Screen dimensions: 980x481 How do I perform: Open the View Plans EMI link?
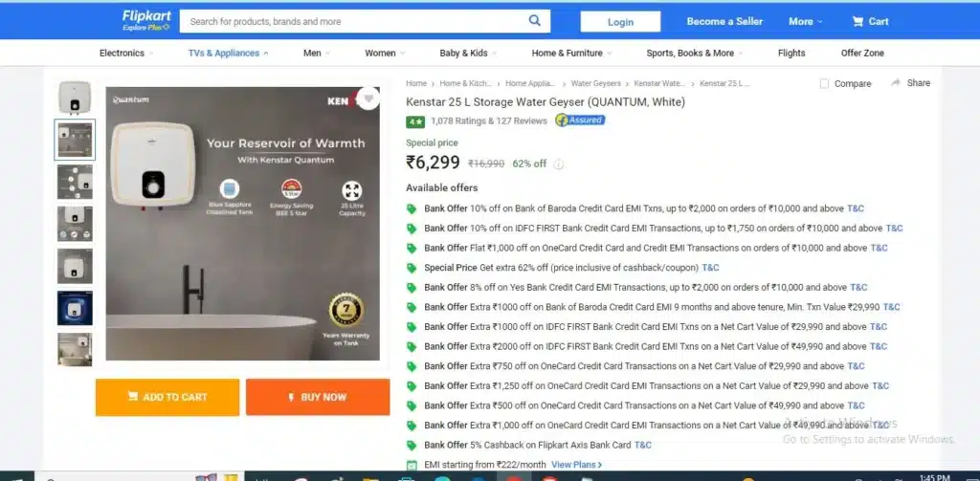click(x=576, y=465)
